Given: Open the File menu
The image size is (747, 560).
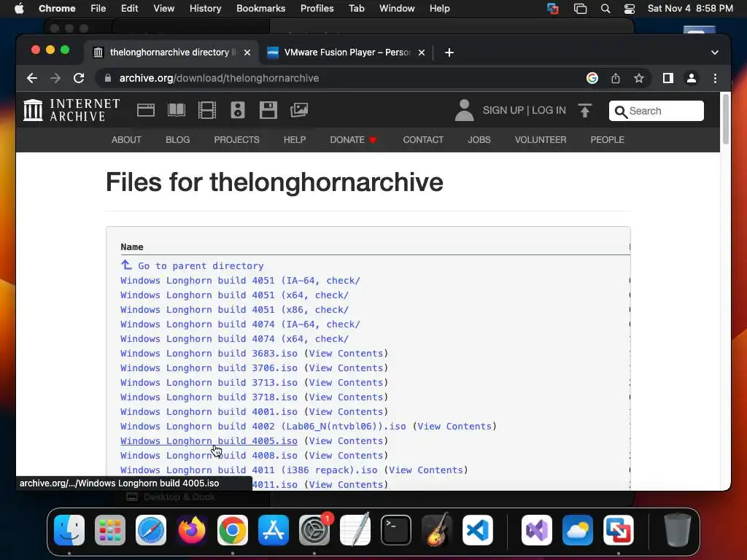Looking at the screenshot, I should point(98,9).
